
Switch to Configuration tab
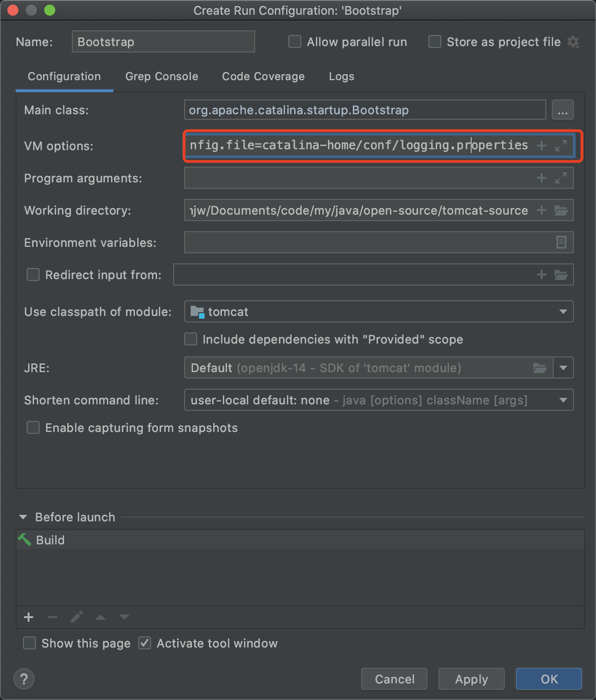point(64,76)
